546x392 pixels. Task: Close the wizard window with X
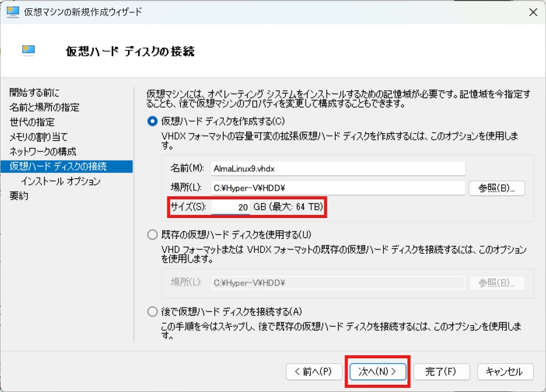(x=532, y=11)
